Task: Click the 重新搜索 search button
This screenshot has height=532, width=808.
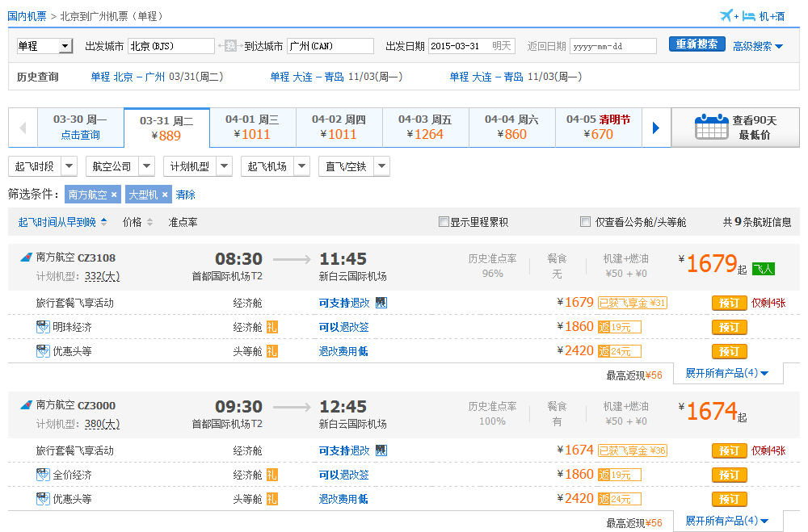Action: (696, 45)
